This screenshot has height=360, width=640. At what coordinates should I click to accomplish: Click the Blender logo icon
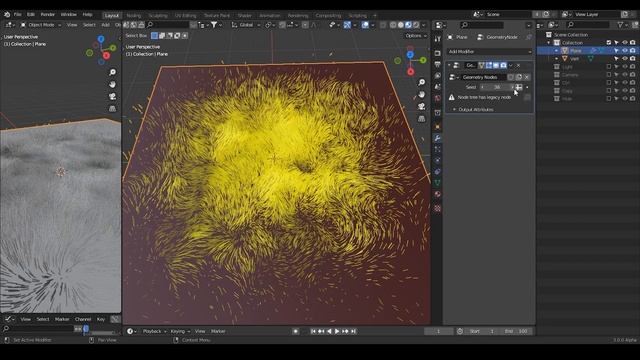[x=7, y=14]
